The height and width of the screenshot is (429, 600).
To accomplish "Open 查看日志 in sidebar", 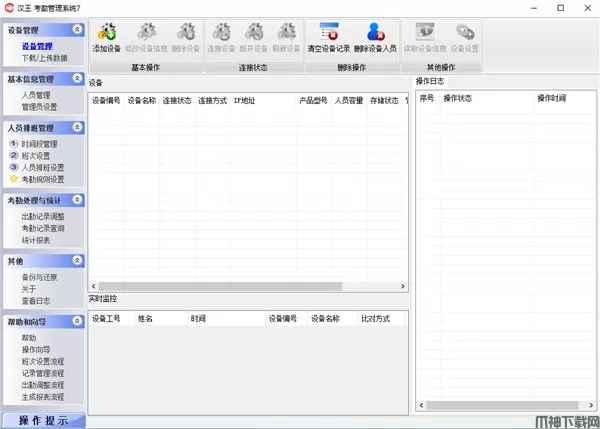I will pos(36,301).
